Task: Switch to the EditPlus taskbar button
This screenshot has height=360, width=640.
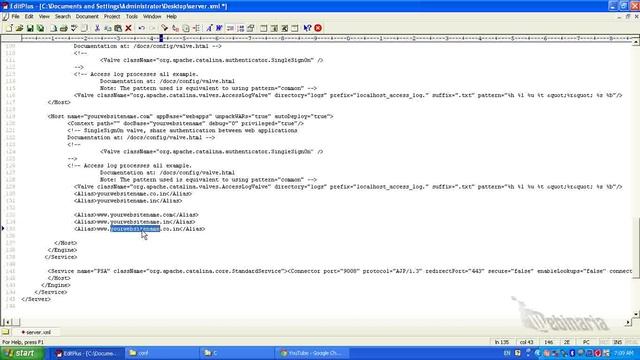Action: [87, 353]
